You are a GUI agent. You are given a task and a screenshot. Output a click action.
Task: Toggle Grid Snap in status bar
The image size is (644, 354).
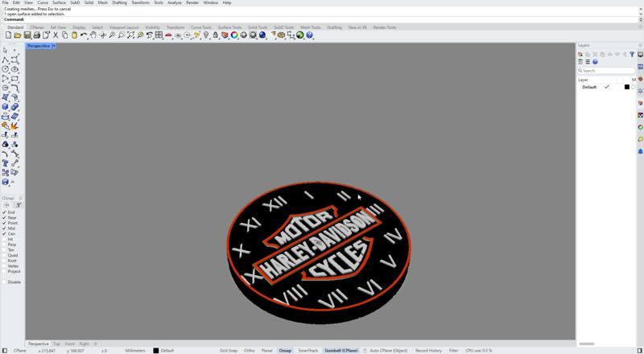pyautogui.click(x=229, y=351)
